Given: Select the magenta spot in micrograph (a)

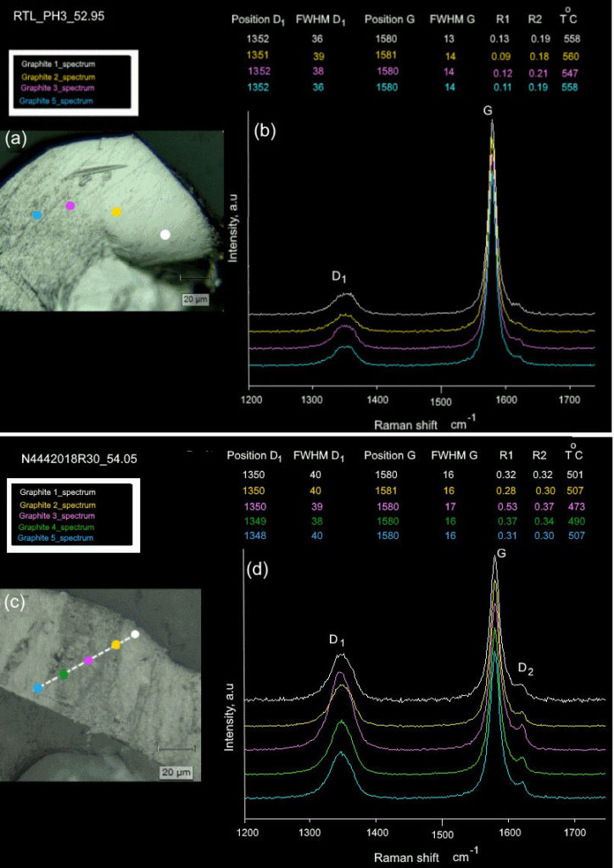Looking at the screenshot, I should click(70, 205).
